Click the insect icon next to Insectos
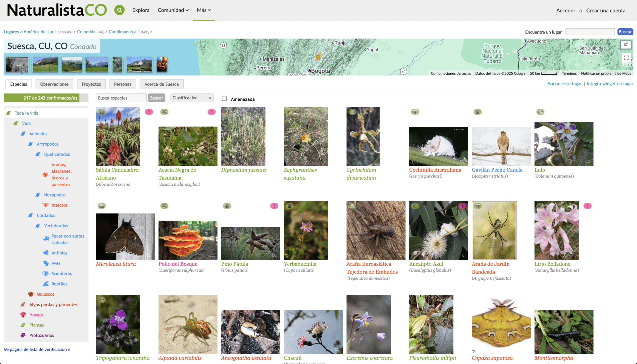 tap(46, 205)
